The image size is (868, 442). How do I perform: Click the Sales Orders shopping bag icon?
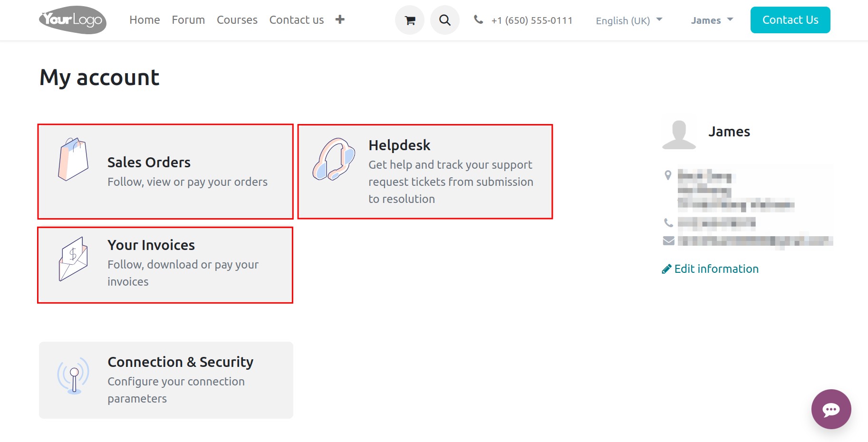[x=73, y=159]
